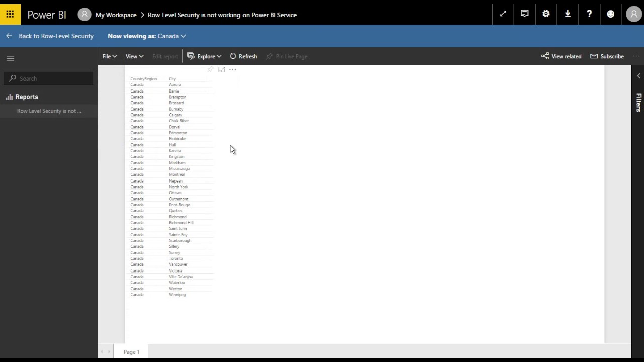Screen dimensions: 644x362
Task: Open the visual's more options ellipsis
Action: (233, 70)
